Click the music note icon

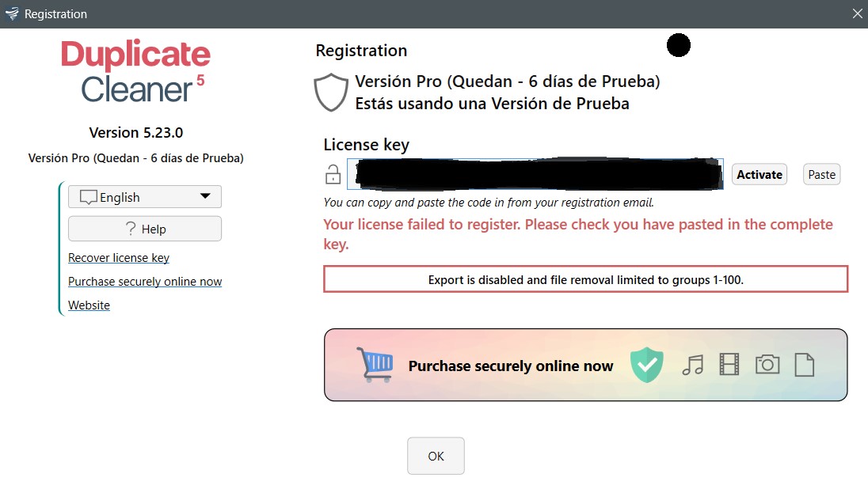point(693,365)
